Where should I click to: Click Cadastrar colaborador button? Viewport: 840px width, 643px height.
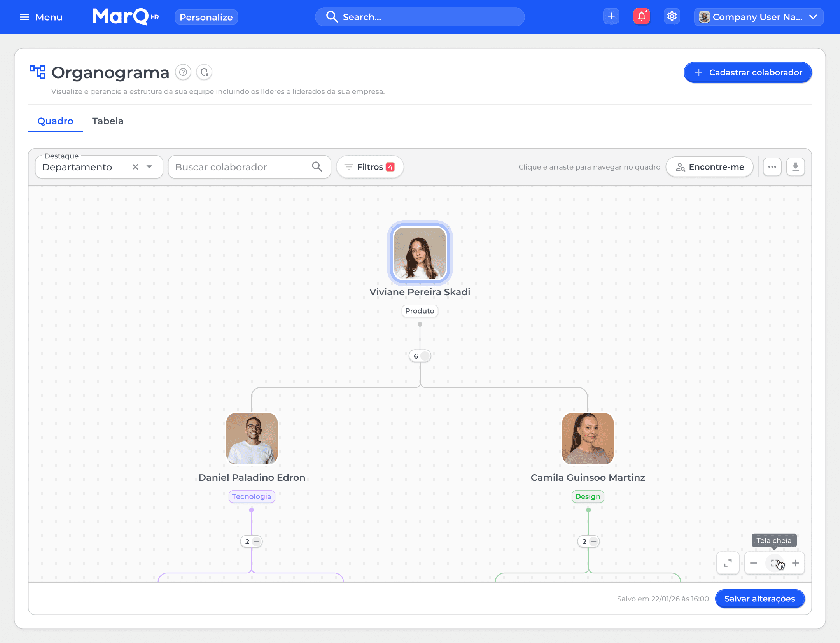point(747,72)
